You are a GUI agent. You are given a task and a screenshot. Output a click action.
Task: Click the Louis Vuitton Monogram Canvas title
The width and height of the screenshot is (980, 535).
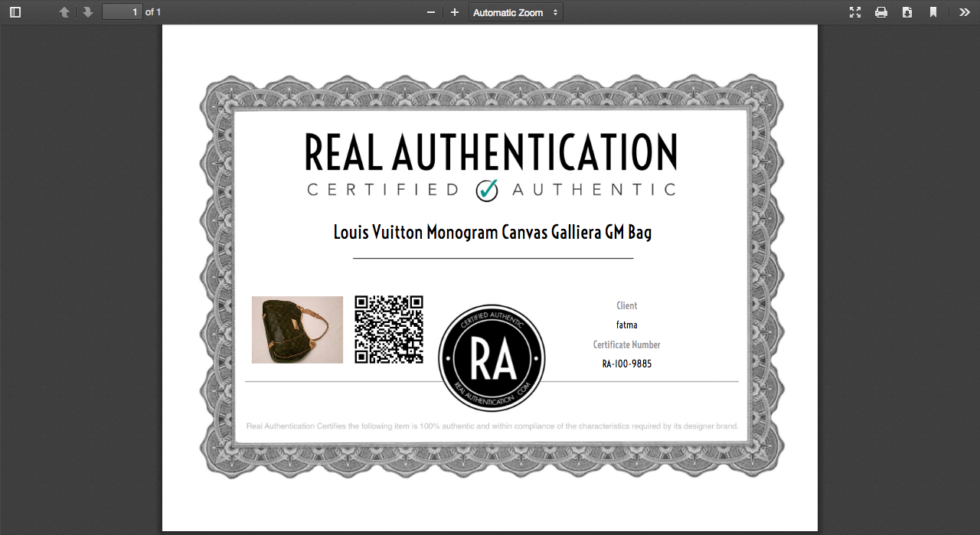(493, 232)
